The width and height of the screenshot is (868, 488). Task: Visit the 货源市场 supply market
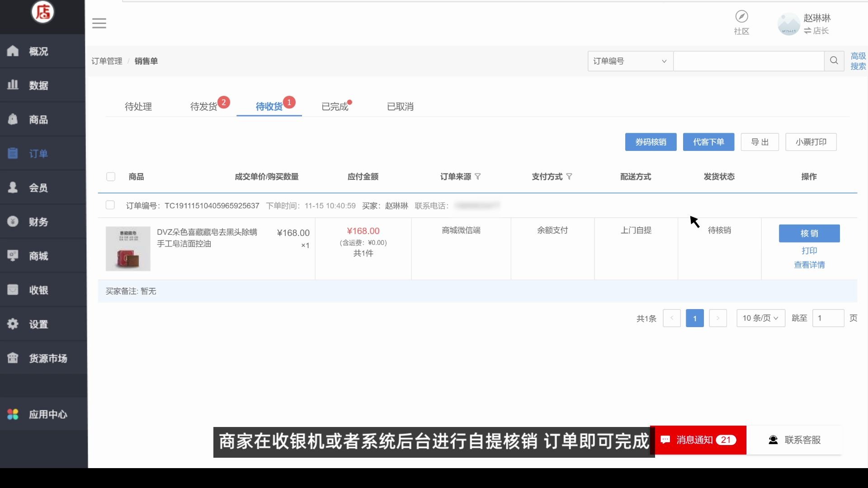[47, 358]
